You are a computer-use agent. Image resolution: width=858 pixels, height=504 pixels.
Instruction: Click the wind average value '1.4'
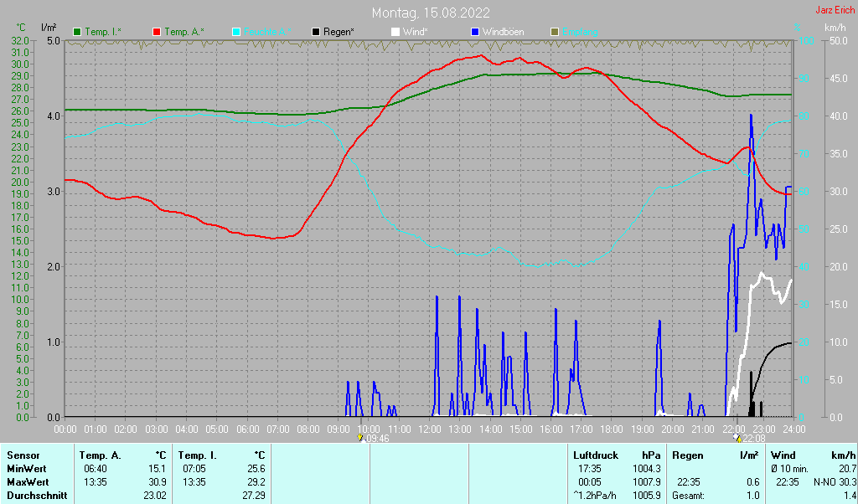click(x=850, y=496)
